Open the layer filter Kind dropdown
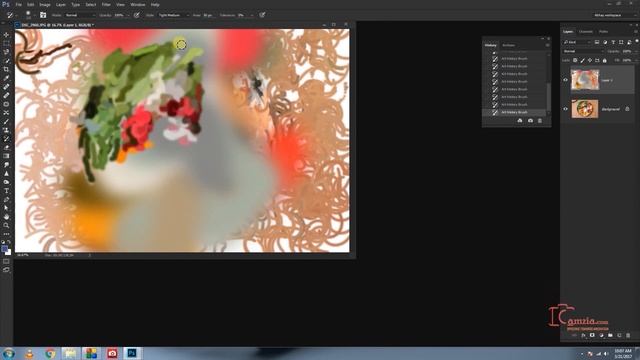The height and width of the screenshot is (360, 640). pyautogui.click(x=577, y=42)
